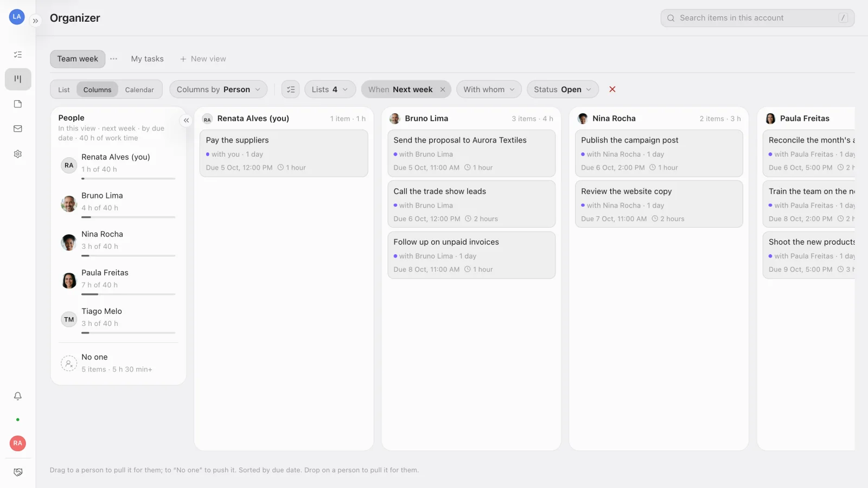
Task: Switch to List layout
Action: coord(64,90)
